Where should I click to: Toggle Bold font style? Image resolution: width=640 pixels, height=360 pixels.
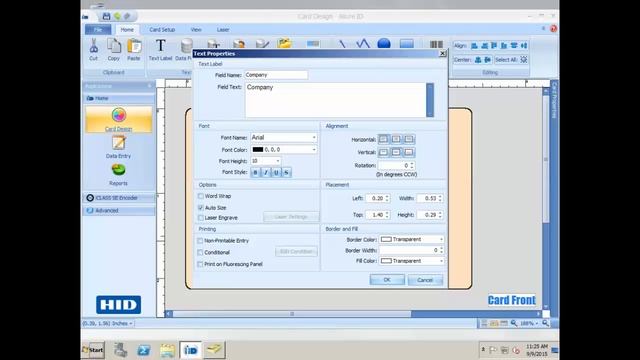(256, 173)
